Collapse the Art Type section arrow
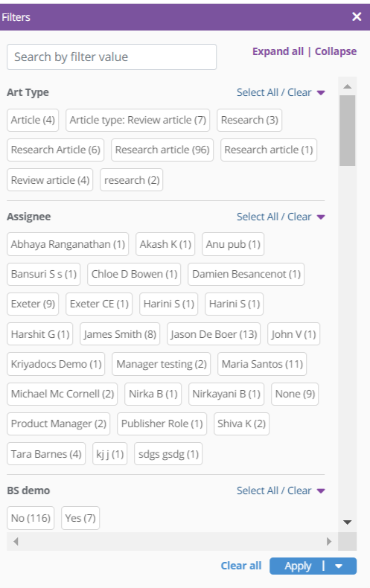The height and width of the screenshot is (588, 370). click(321, 92)
